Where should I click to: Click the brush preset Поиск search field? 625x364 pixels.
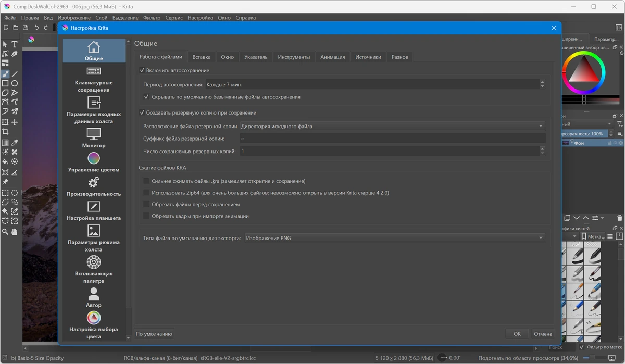point(562,347)
